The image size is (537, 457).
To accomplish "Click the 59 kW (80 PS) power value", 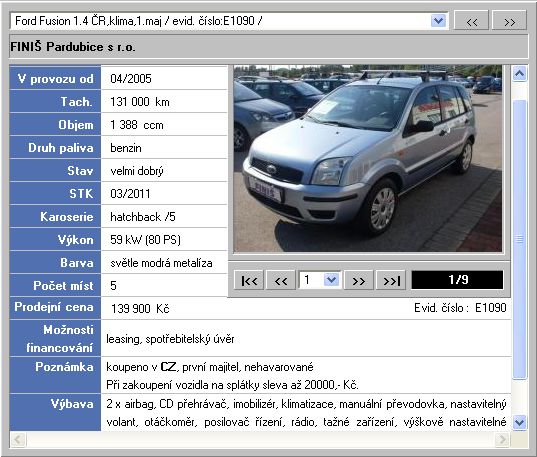I will pyautogui.click(x=145, y=240).
